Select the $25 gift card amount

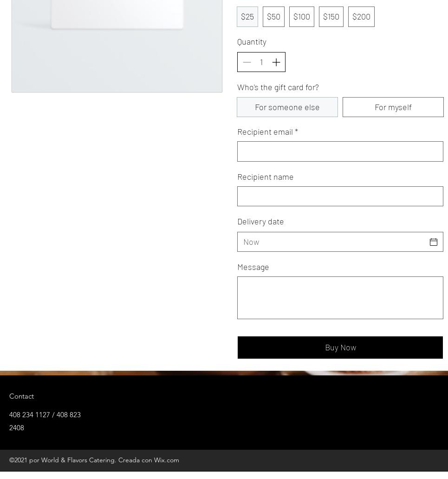click(x=247, y=17)
